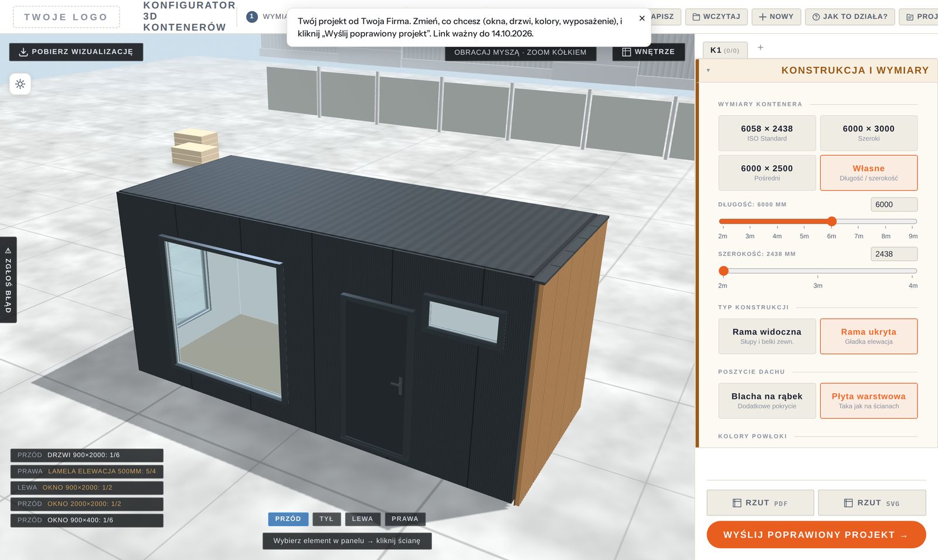The image size is (938, 560).
Task: Choose Rama widoczna construction type
Action: pos(767,336)
